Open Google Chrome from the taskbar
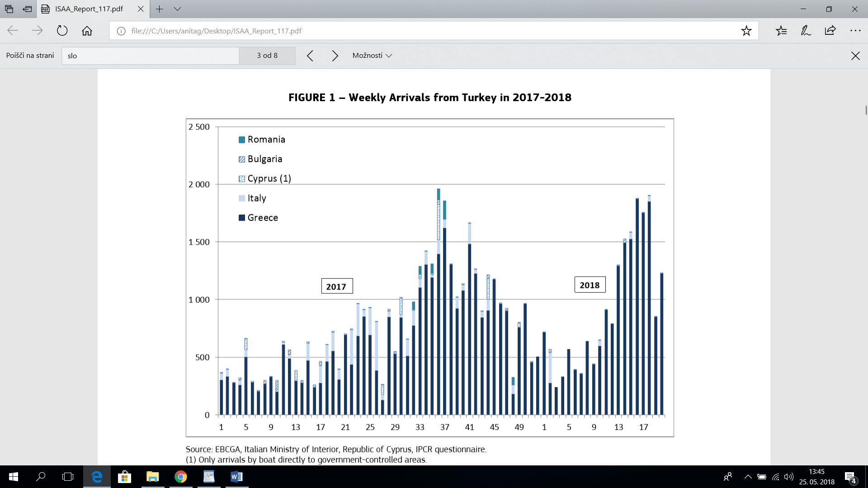Screen dimensions: 868x488 180,477
